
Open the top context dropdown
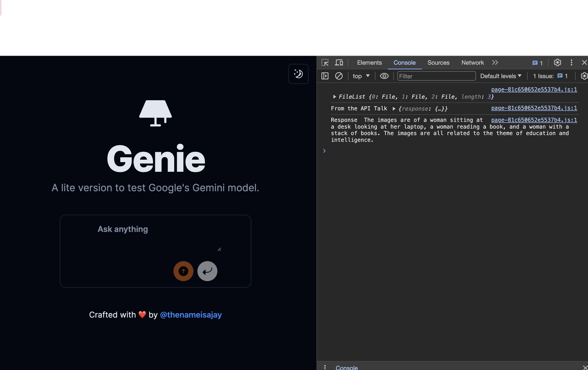361,76
